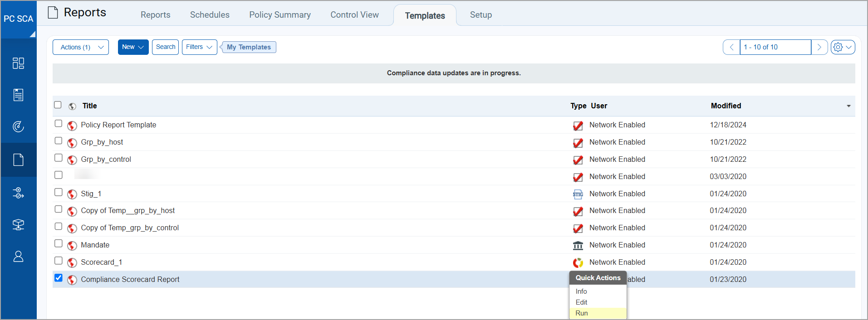Click the globe icon beside Grp_by_host
This screenshot has height=320, width=868.
pyautogui.click(x=72, y=143)
